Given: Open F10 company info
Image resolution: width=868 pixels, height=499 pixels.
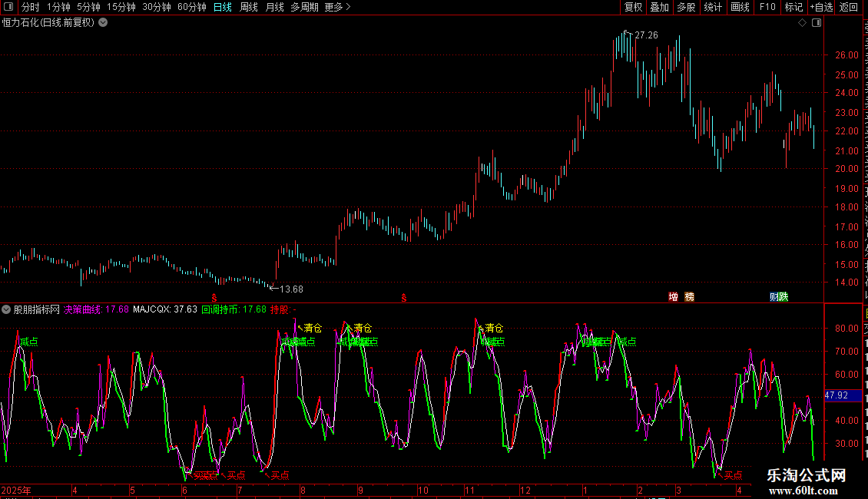Looking at the screenshot, I should pos(767,7).
